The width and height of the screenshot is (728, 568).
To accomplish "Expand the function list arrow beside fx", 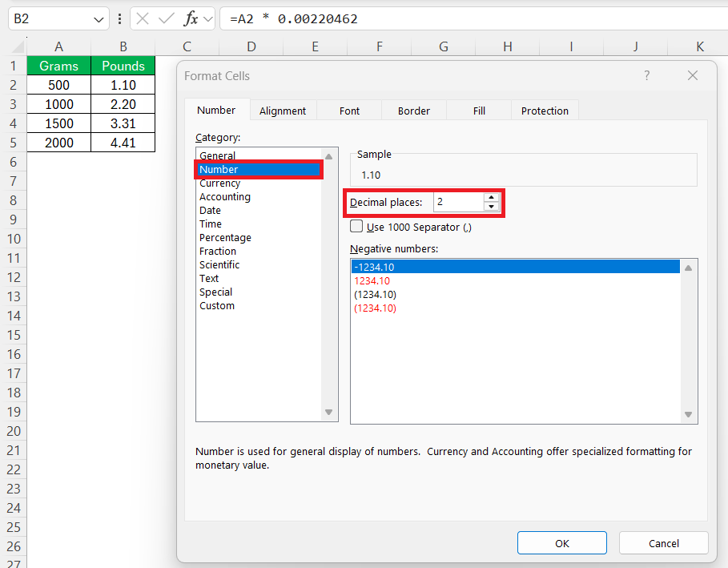I will (208, 19).
